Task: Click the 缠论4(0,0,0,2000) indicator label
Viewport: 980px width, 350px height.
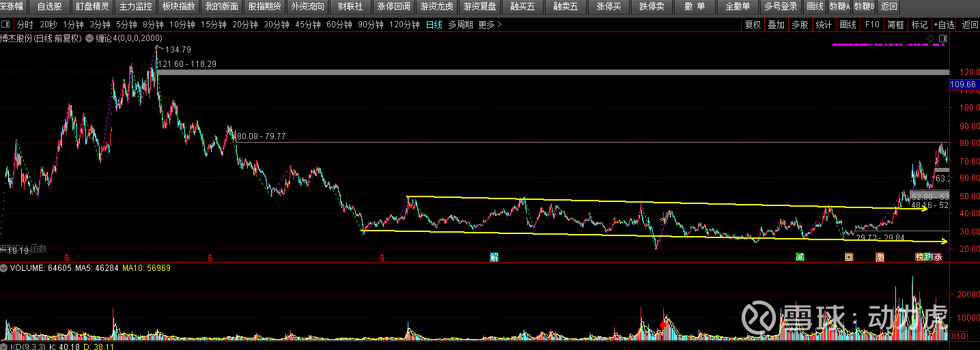Action: pos(128,39)
